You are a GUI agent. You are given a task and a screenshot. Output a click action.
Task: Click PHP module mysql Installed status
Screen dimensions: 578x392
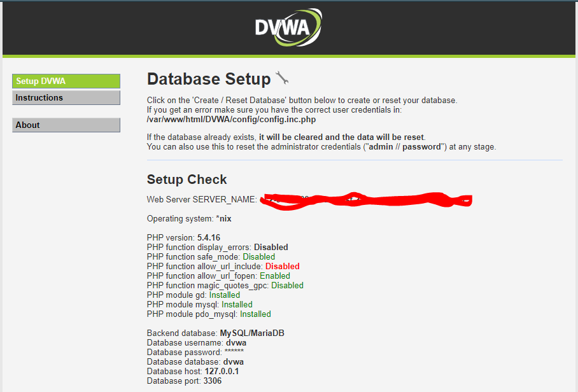(x=237, y=305)
